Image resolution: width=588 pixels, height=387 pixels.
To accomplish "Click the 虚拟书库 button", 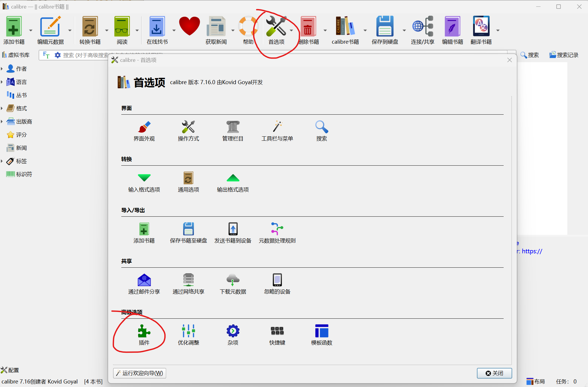I will (x=16, y=55).
